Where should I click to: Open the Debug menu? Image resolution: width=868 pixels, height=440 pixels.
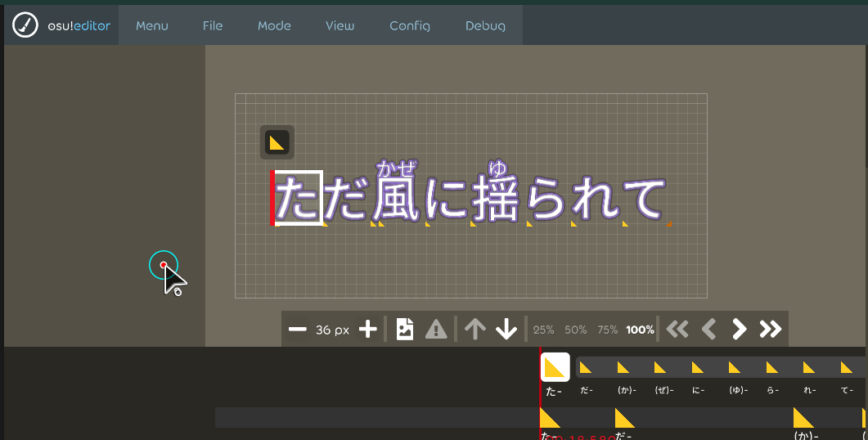click(485, 25)
